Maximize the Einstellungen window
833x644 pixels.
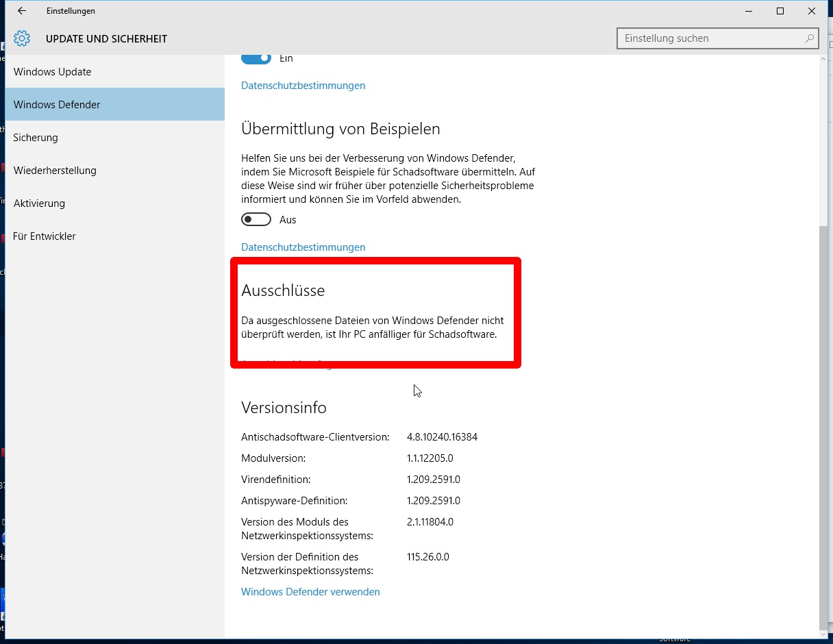(x=780, y=11)
